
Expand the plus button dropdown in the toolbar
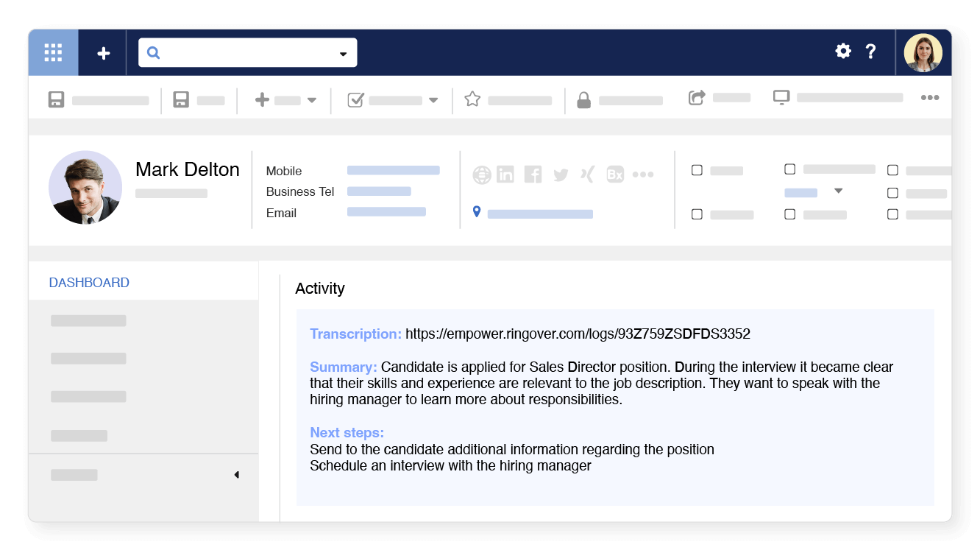point(312,98)
